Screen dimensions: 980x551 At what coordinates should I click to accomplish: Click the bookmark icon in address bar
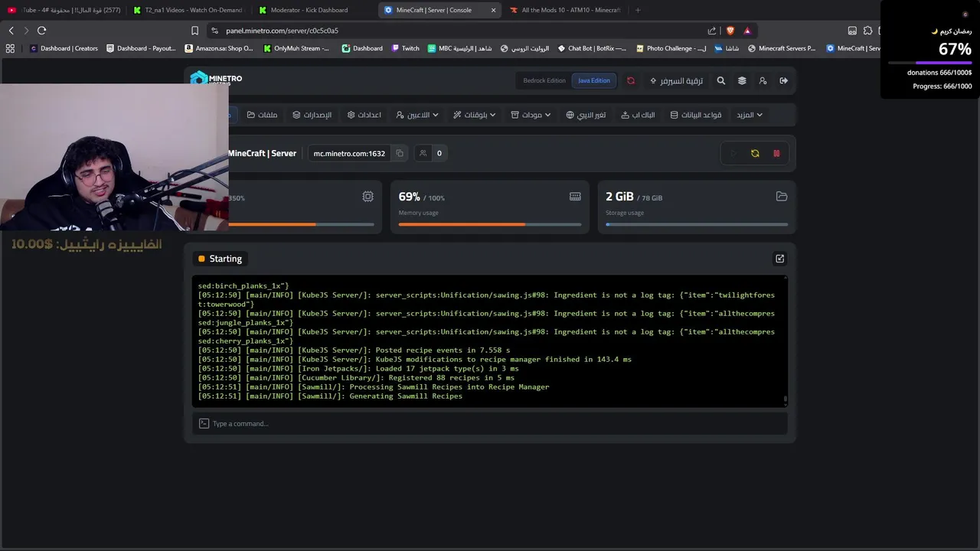click(x=194, y=31)
